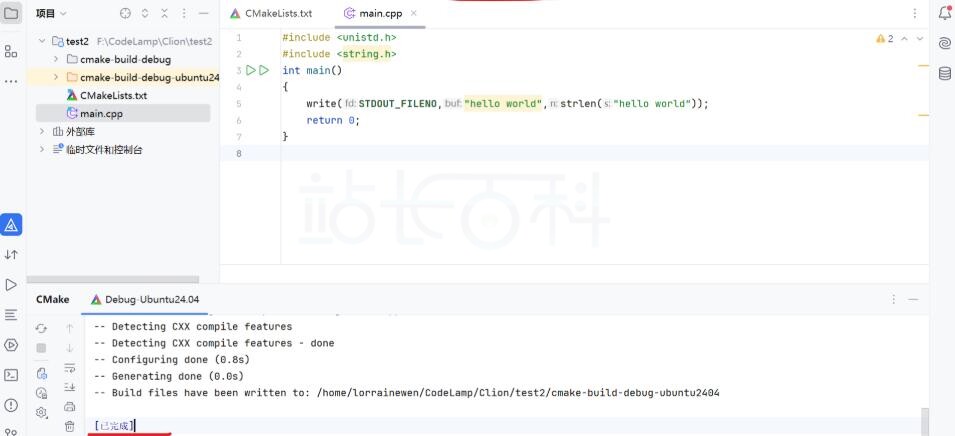Click the Reload CMake project icon
Screen dimensions: 955x436
coord(41,329)
